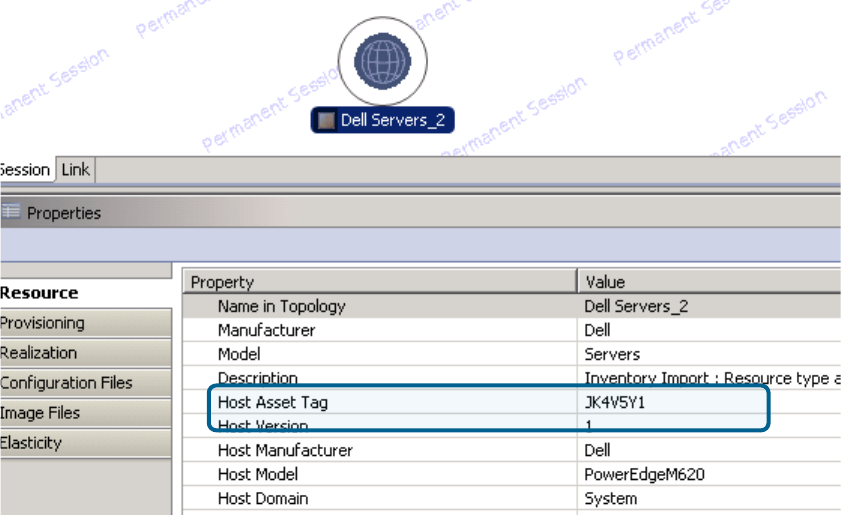The width and height of the screenshot is (841, 515).
Task: Select the Host Manufacturer property
Action: 285,451
